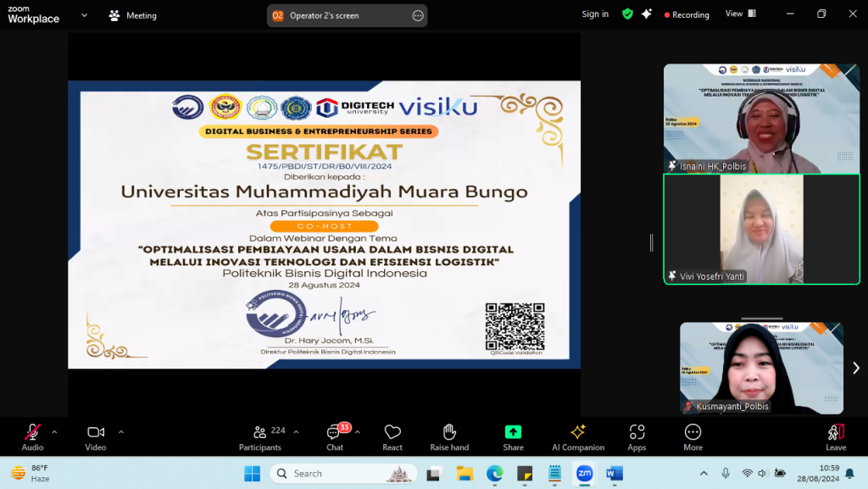Image resolution: width=868 pixels, height=489 pixels.
Task: Open the More options menu
Action: tap(693, 436)
